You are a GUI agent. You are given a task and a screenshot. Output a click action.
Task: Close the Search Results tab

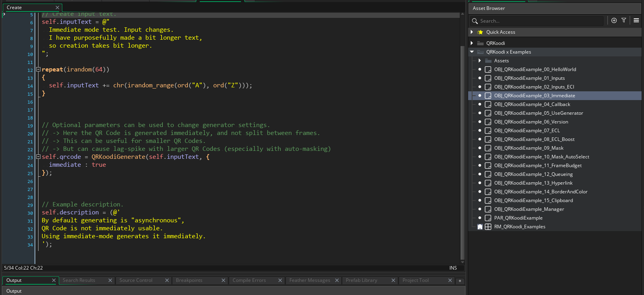[110, 280]
